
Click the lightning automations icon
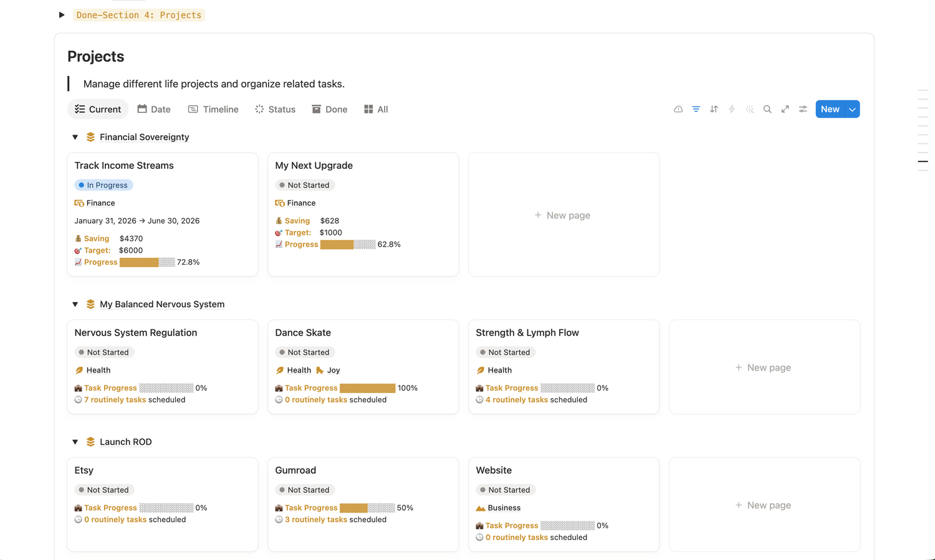pyautogui.click(x=732, y=109)
